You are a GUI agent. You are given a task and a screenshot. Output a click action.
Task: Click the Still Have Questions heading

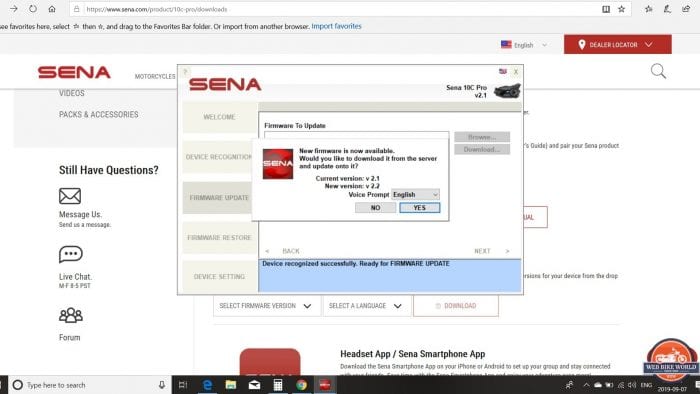pyautogui.click(x=108, y=170)
